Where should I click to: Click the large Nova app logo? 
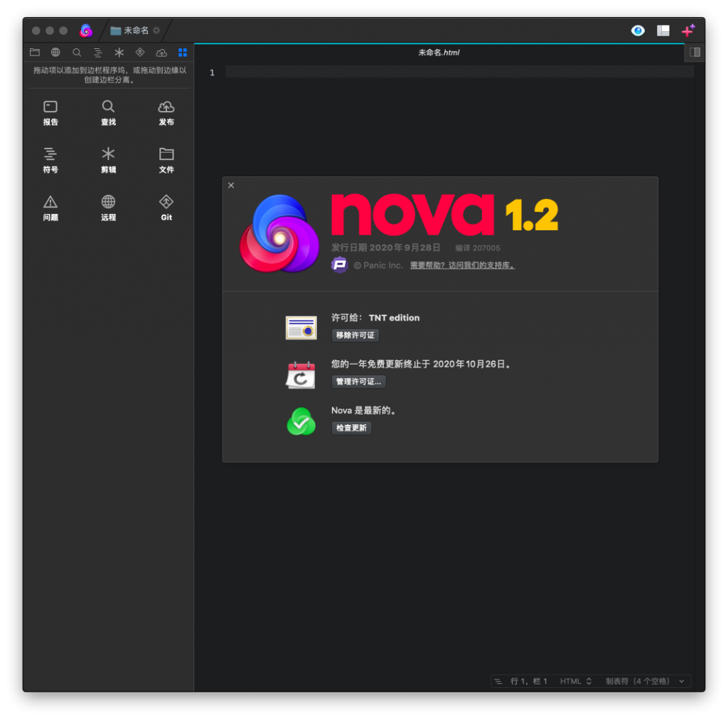[x=279, y=234]
